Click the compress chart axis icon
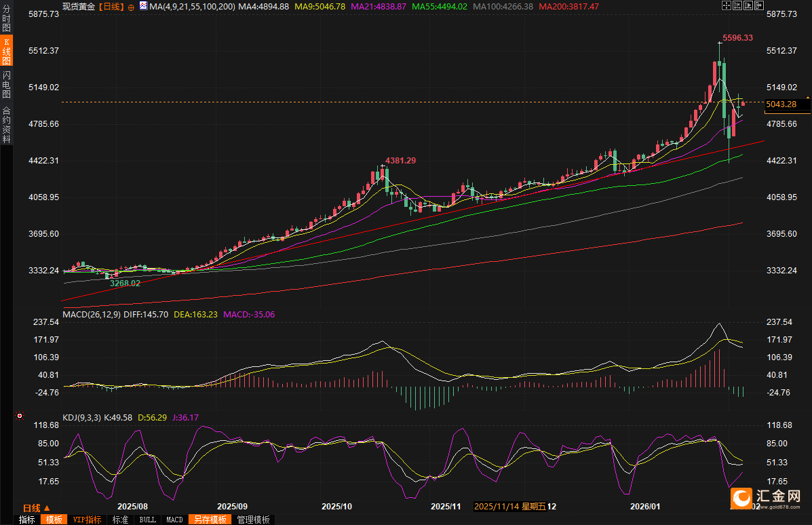 (737, 5)
